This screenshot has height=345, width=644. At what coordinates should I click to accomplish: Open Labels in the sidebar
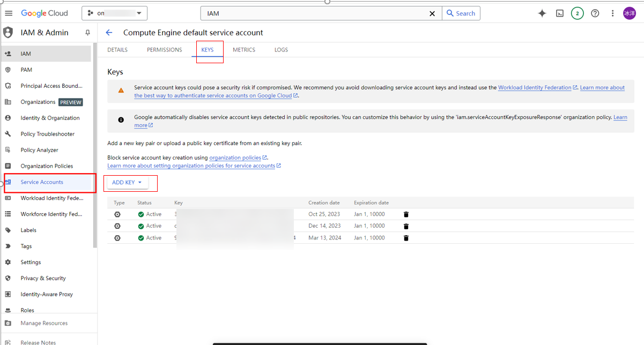[x=47, y=230]
